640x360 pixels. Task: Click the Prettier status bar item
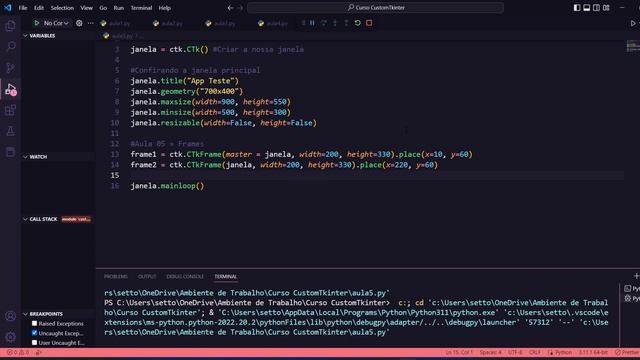point(627,352)
